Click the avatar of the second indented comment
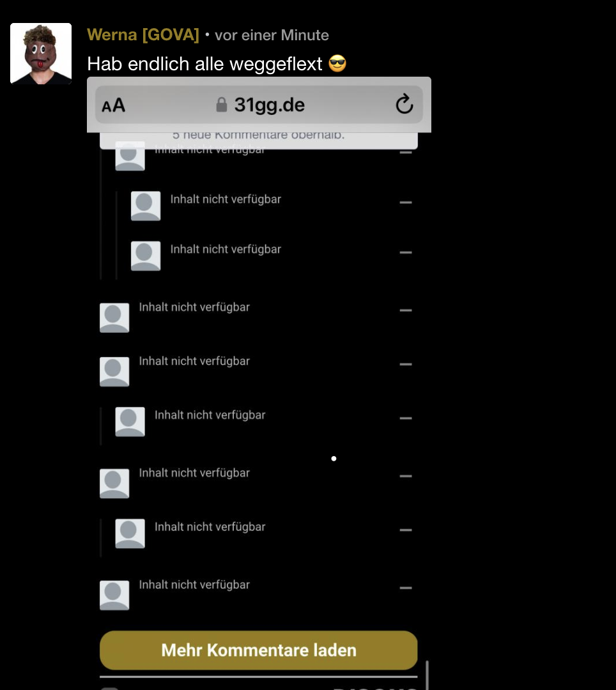This screenshot has height=690, width=616. click(x=146, y=256)
